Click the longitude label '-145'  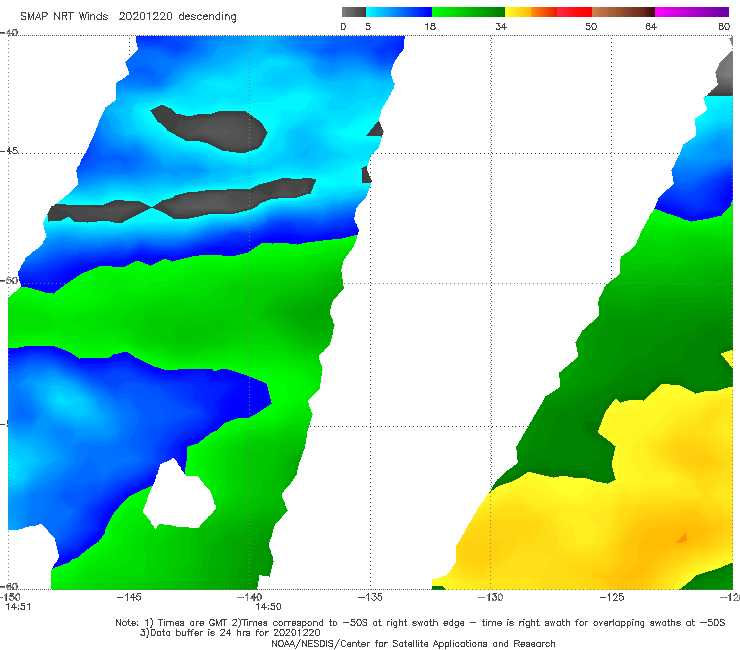click(129, 597)
